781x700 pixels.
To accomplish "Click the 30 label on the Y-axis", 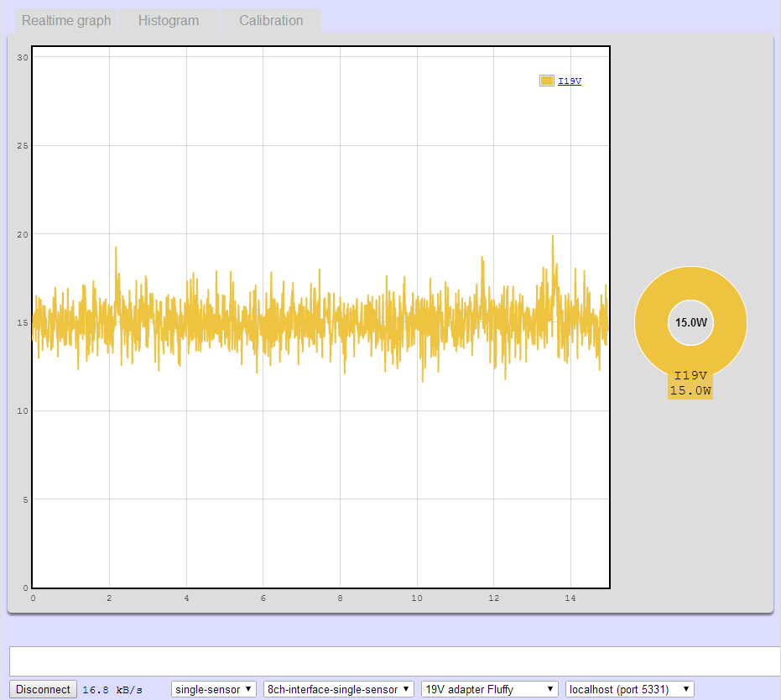I will 23,57.
